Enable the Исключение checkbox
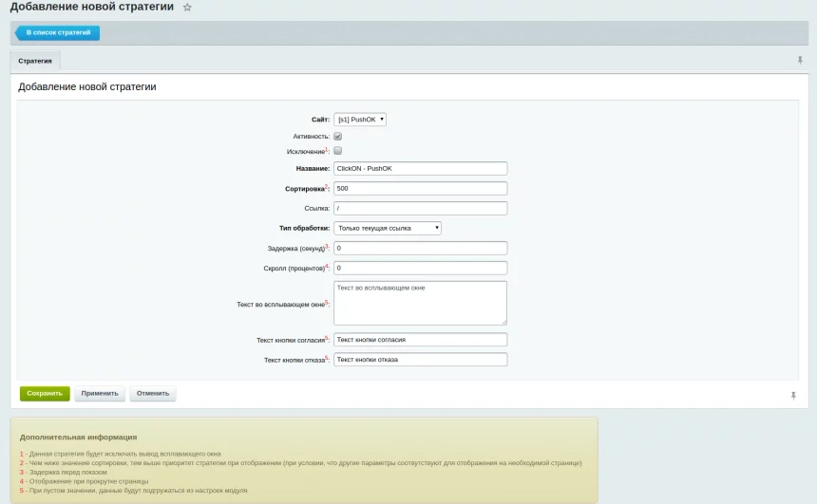The height and width of the screenshot is (504, 817). click(x=337, y=151)
